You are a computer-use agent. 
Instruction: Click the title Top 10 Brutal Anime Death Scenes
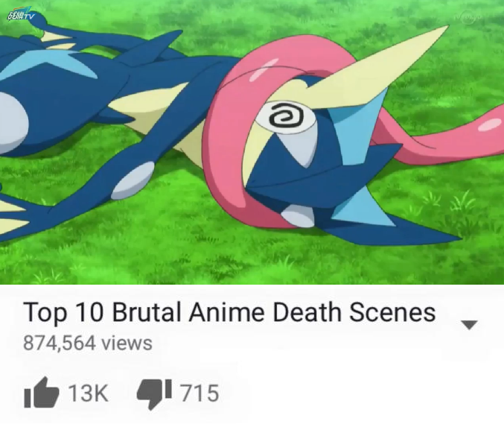(x=229, y=312)
